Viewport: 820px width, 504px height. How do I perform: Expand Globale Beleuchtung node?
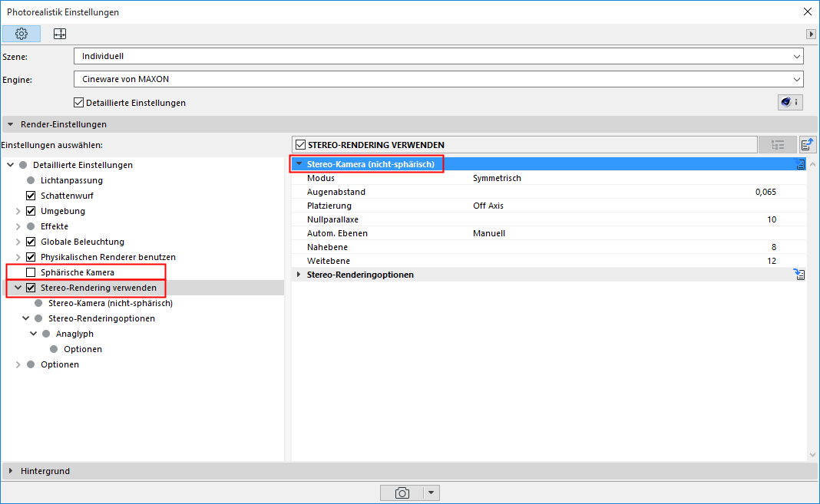tap(18, 242)
